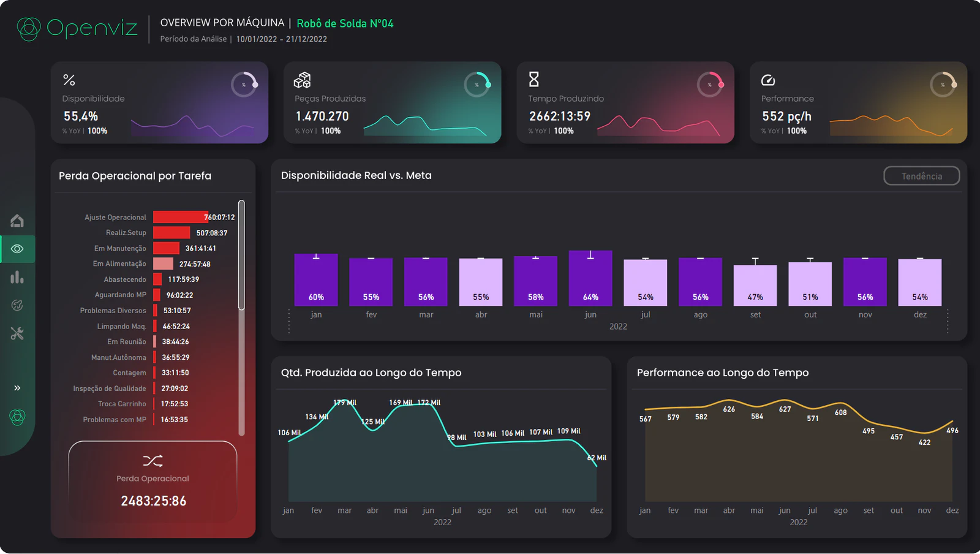Open the wrench tools icon in sidebar

17,333
